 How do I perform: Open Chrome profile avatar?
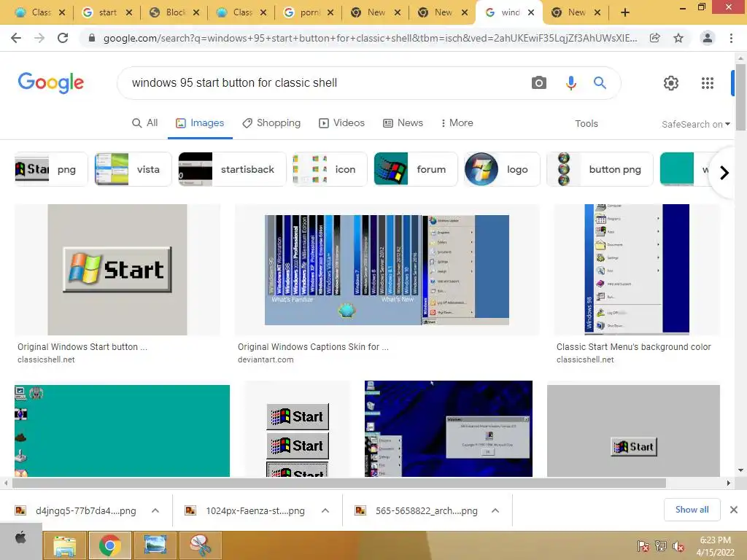tap(708, 38)
